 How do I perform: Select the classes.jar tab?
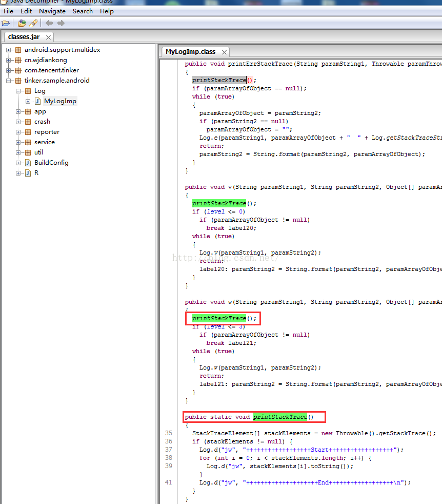click(x=24, y=37)
